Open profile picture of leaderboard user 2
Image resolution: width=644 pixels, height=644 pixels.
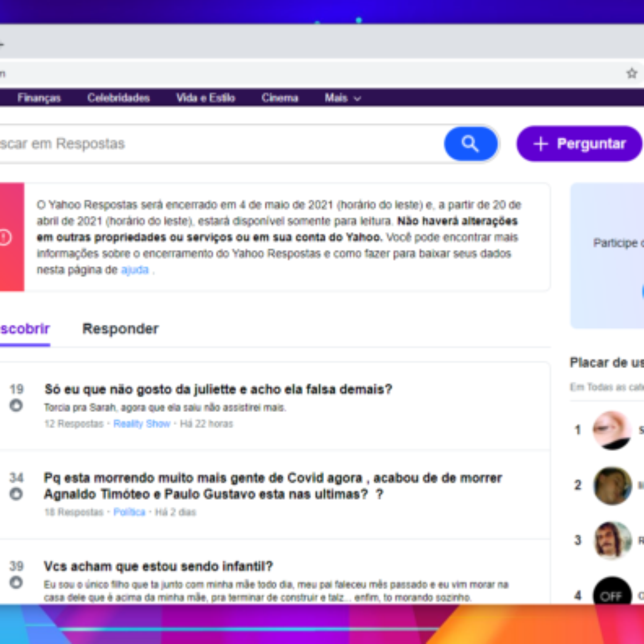(612, 486)
